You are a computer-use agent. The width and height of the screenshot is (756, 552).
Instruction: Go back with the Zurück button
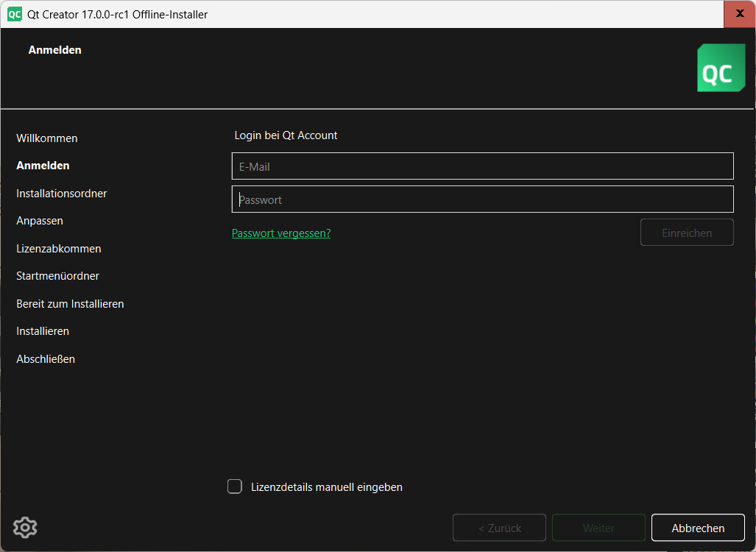500,528
